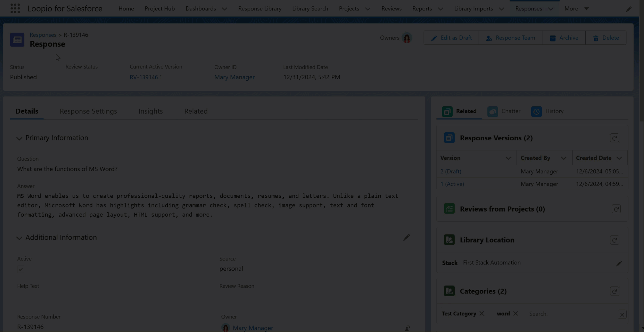Click the Response Team button
The height and width of the screenshot is (332, 644).
(x=510, y=38)
